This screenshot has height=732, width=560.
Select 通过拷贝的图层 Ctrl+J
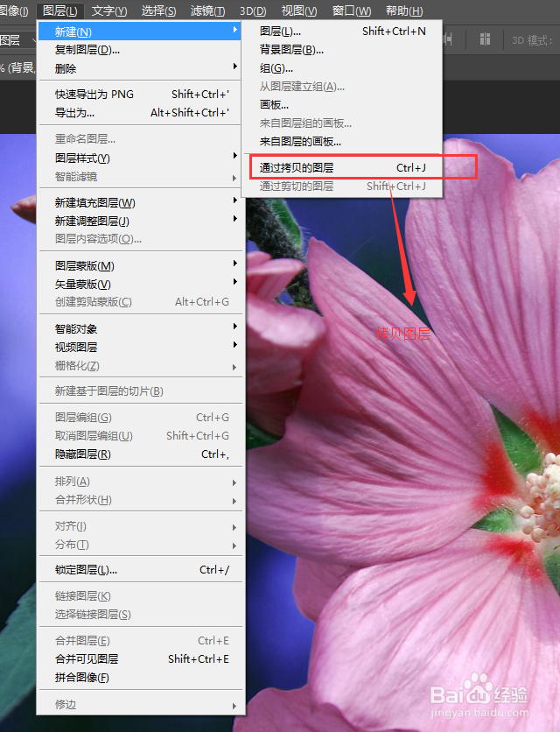point(341,167)
